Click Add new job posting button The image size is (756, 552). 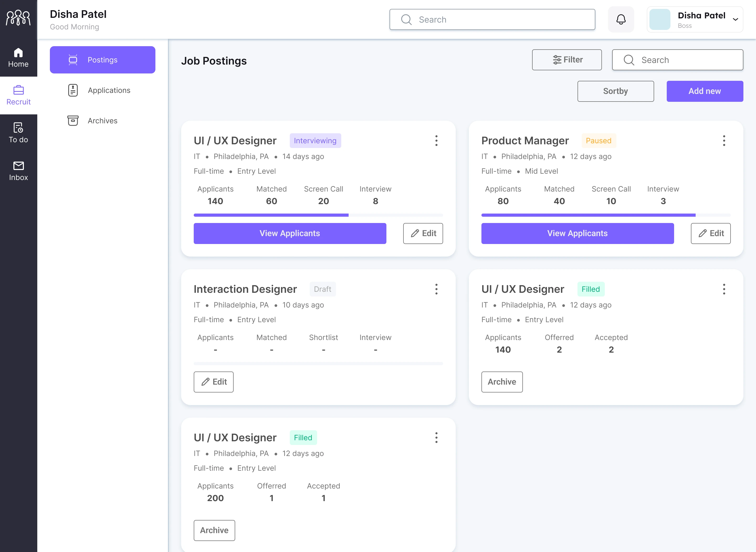(x=705, y=91)
